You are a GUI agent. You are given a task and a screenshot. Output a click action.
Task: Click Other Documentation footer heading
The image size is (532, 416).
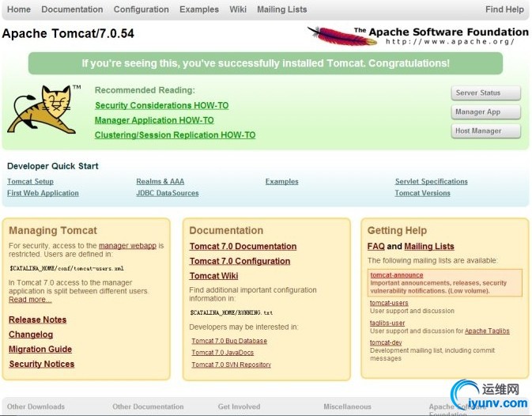tap(148, 407)
